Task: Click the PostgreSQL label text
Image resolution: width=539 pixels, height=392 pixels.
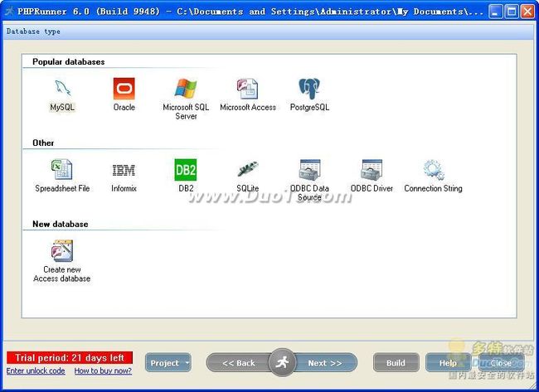Action: (310, 107)
